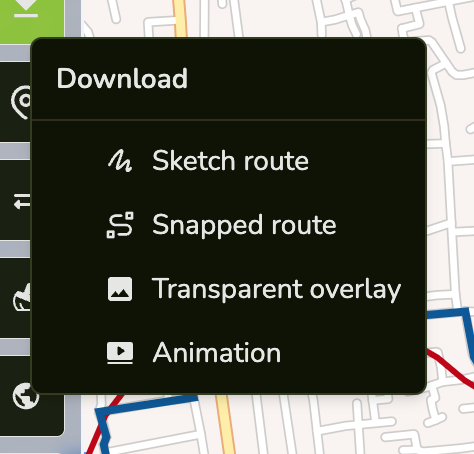Screen dimensions: 474x454
Task: Choose Sketch route from Download menu
Action: [229, 161]
